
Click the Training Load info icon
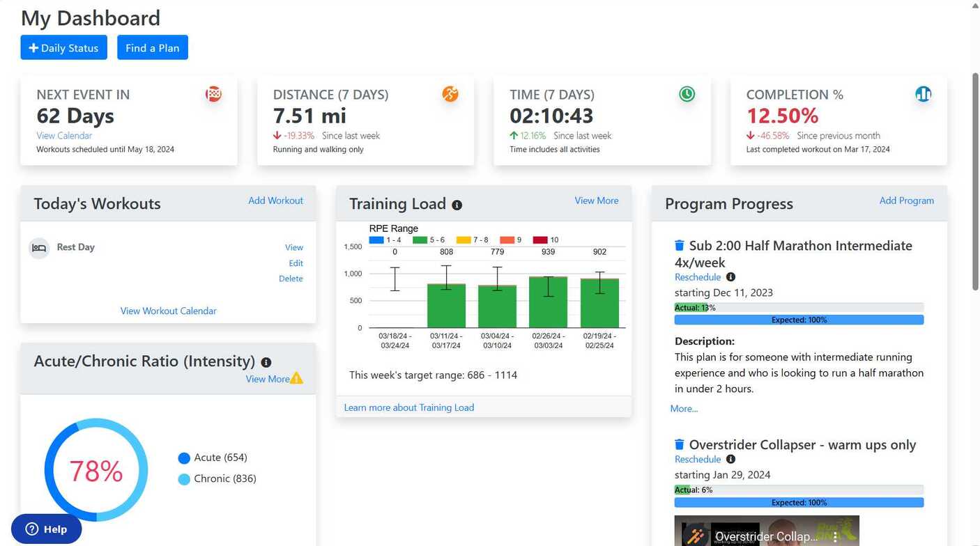(457, 205)
